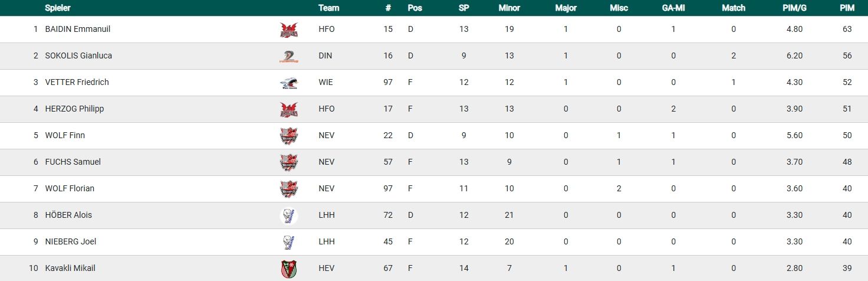Click the Match column header
The image size is (868, 281).
tap(734, 8)
